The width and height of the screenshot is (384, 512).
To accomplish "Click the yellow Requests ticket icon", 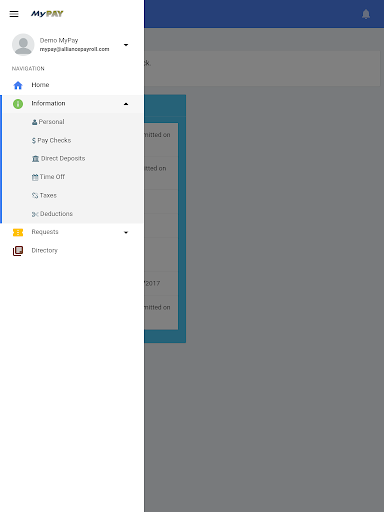I will pyautogui.click(x=18, y=232).
